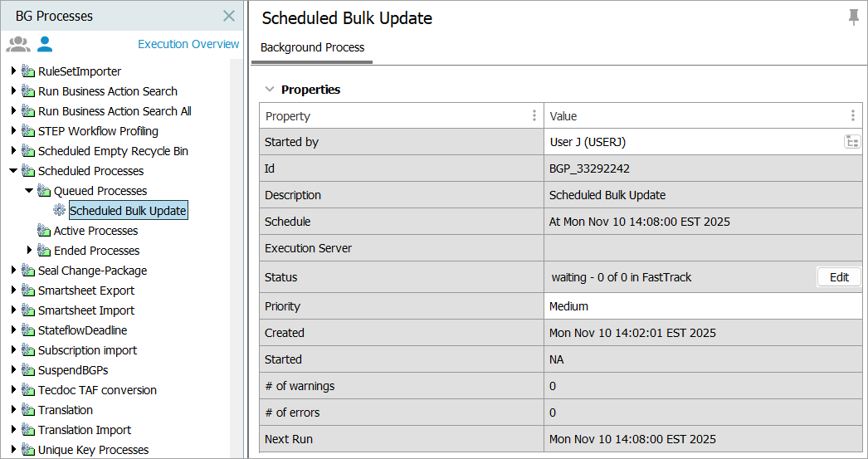Collapse the Queued Processes node

[29, 191]
